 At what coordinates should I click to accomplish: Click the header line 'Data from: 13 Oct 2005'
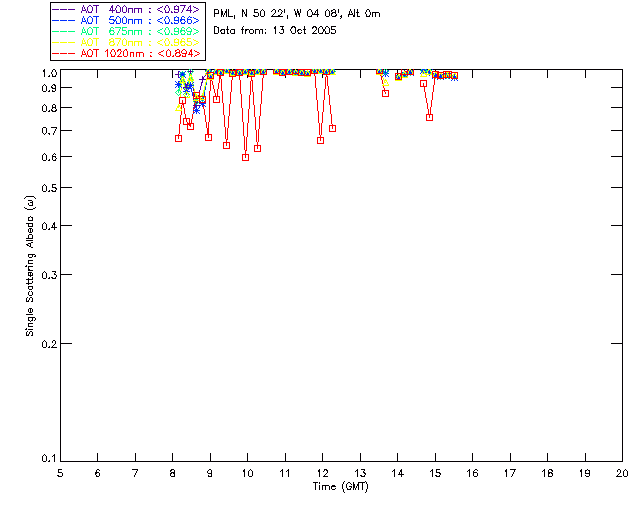click(x=275, y=30)
